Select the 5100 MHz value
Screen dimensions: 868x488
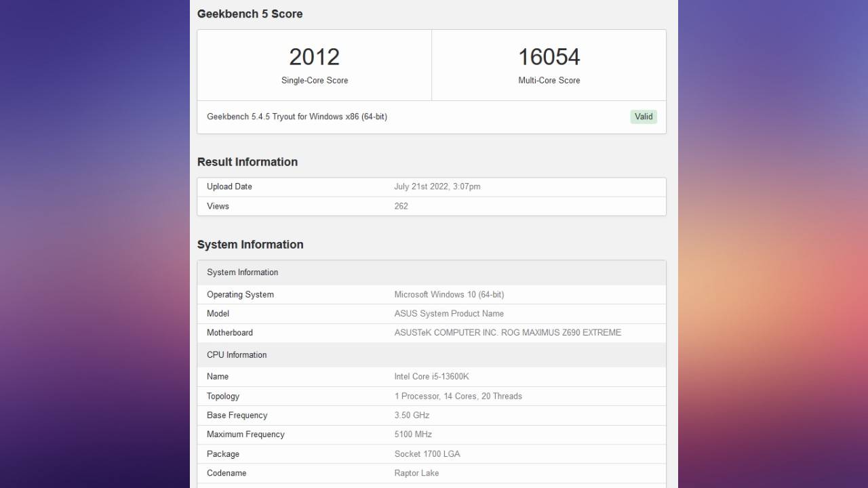click(413, 434)
